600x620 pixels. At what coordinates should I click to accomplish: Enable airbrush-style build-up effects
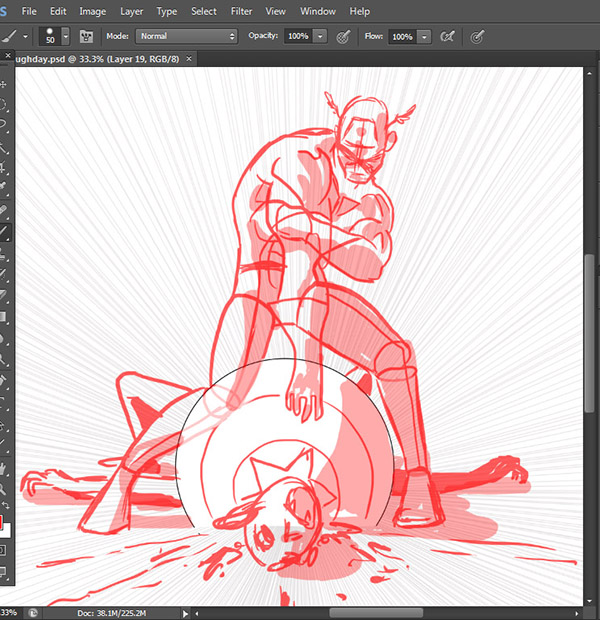(x=447, y=36)
